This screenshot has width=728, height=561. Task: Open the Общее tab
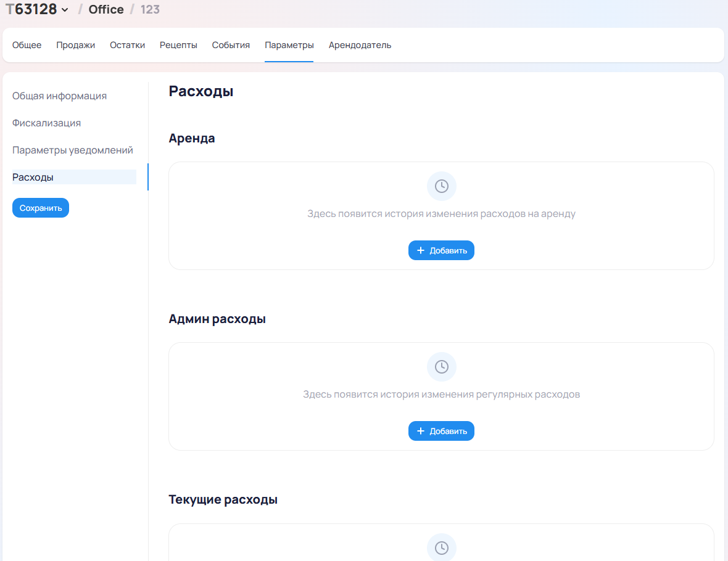tap(27, 45)
